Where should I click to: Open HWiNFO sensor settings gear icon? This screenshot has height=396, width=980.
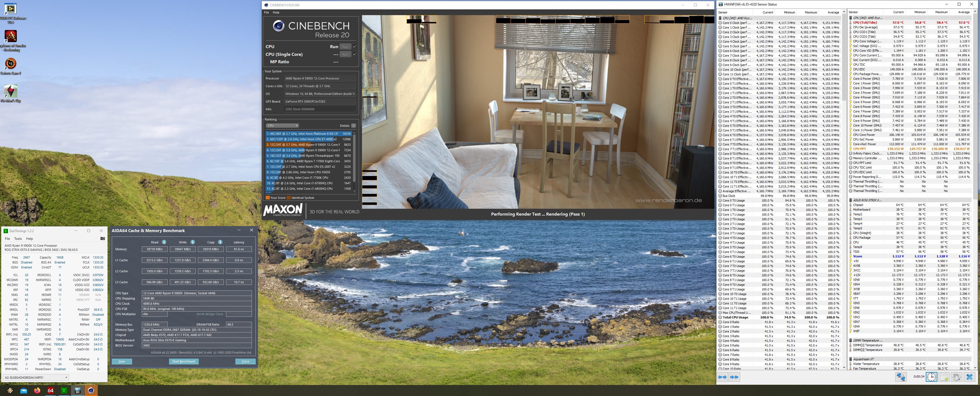click(956, 377)
